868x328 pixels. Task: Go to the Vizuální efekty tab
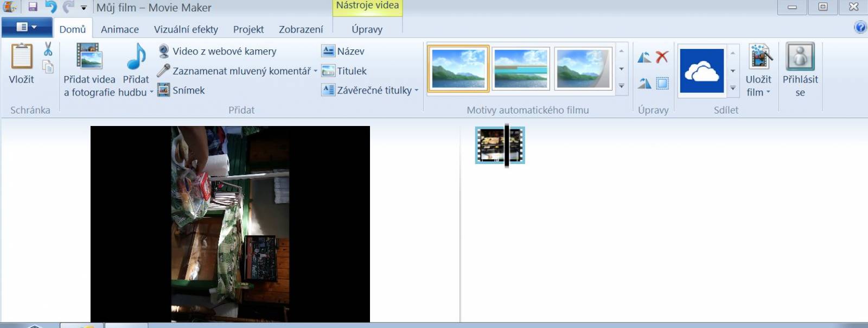point(186,29)
